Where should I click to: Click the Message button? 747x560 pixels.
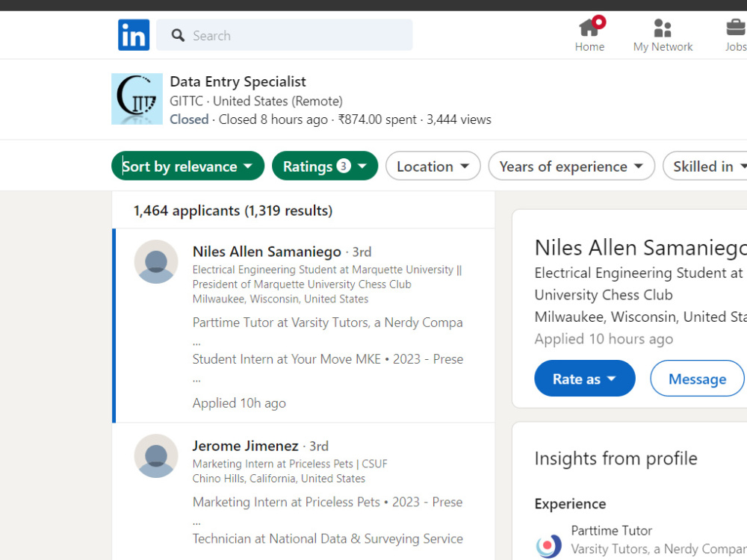pos(697,378)
